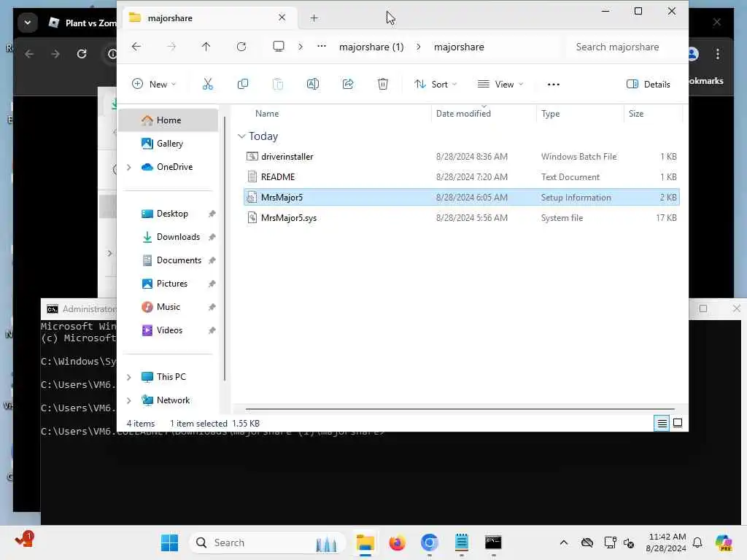Screen dimensions: 747x560
Task: Switch to Details list view icon in status bar
Action: tap(662, 423)
